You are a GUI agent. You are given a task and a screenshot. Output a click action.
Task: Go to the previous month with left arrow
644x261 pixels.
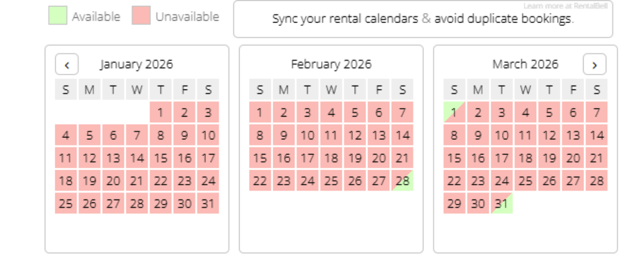point(67,65)
